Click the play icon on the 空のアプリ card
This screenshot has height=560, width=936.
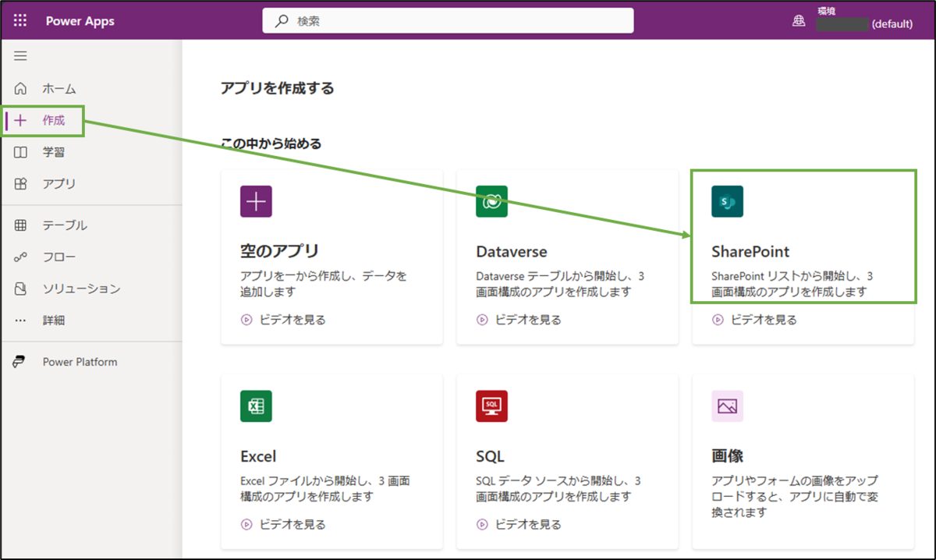tap(246, 320)
